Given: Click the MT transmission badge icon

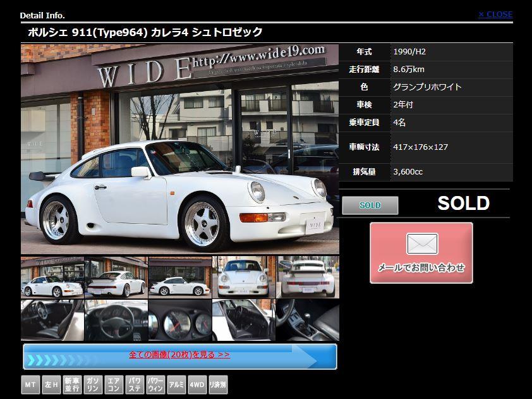Looking at the screenshot, I should (x=30, y=384).
